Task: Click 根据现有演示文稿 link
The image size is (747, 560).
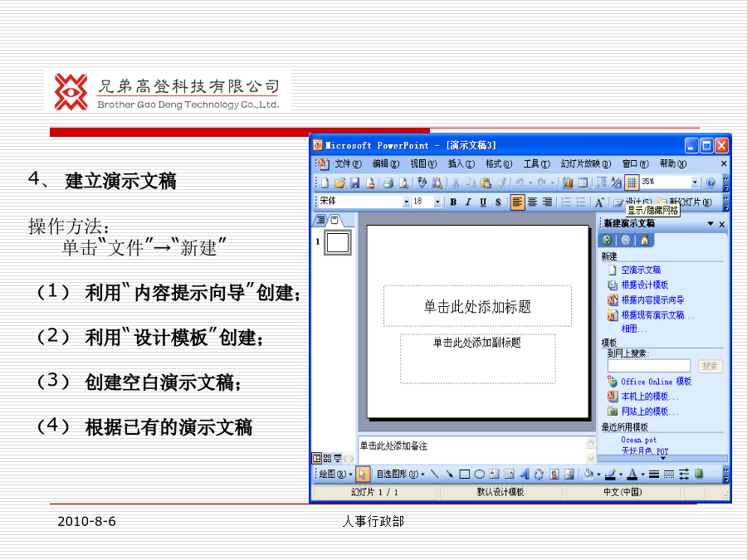Action: 657,315
